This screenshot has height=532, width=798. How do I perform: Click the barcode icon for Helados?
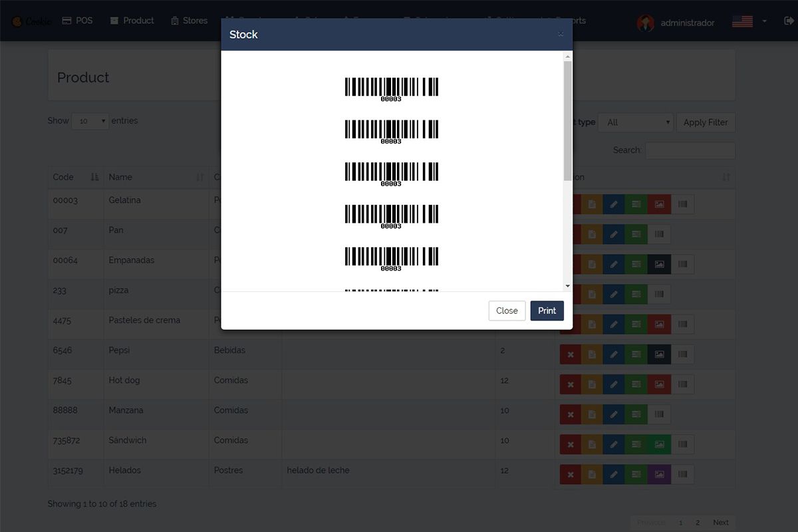pyautogui.click(x=682, y=474)
